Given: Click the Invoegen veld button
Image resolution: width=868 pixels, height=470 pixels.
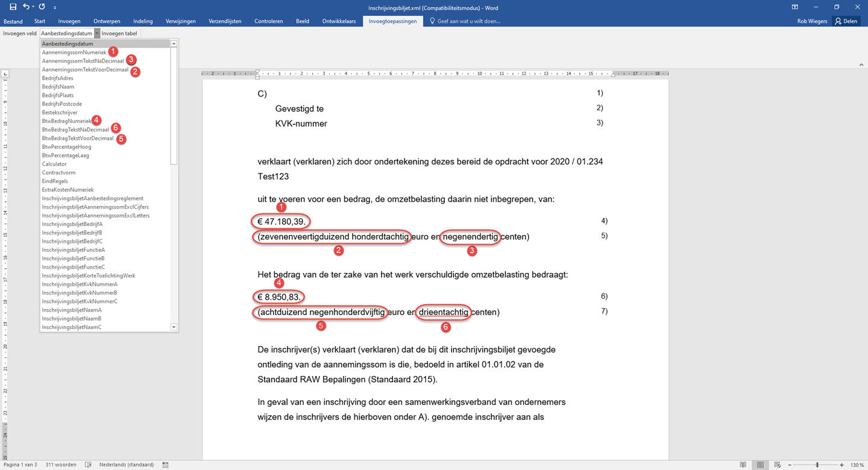Looking at the screenshot, I should coord(20,34).
